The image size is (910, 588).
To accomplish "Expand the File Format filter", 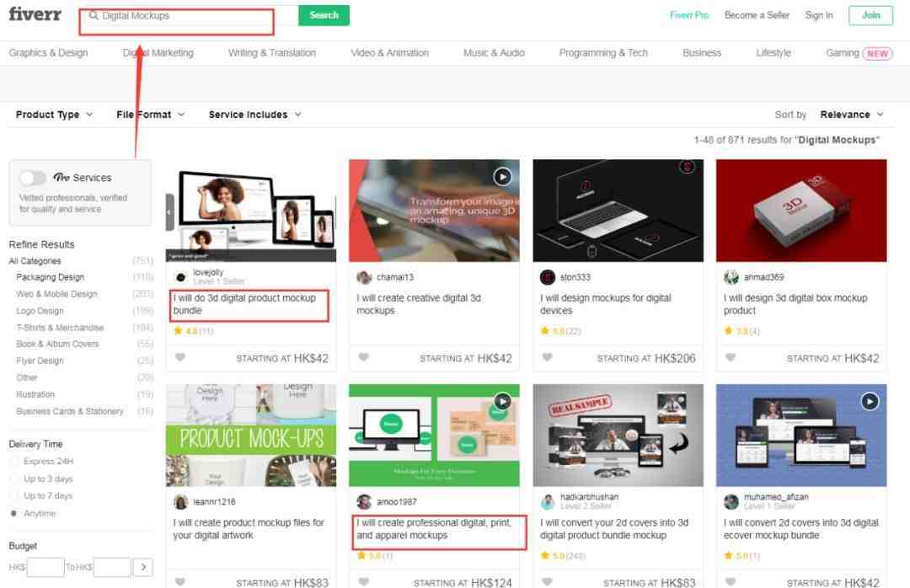I will 150,115.
